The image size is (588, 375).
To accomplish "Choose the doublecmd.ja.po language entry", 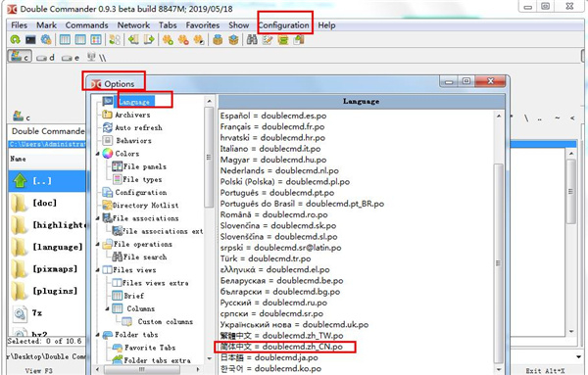I will 269,357.
